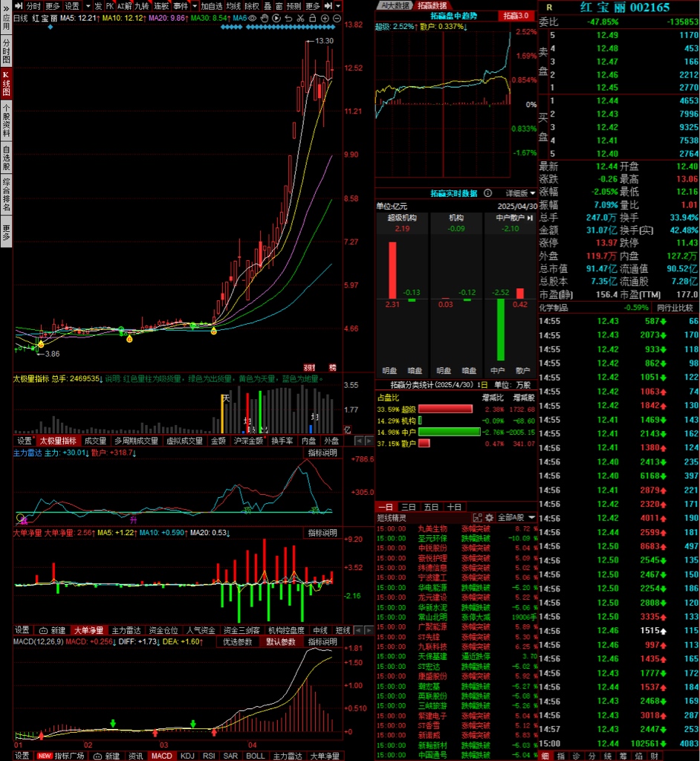The width and height of the screenshot is (700, 761).
Task: Click the undo arrow icon
Action: [288, 18]
